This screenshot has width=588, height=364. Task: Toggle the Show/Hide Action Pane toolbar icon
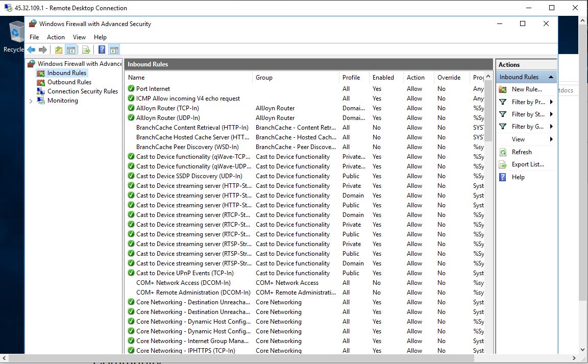point(114,50)
